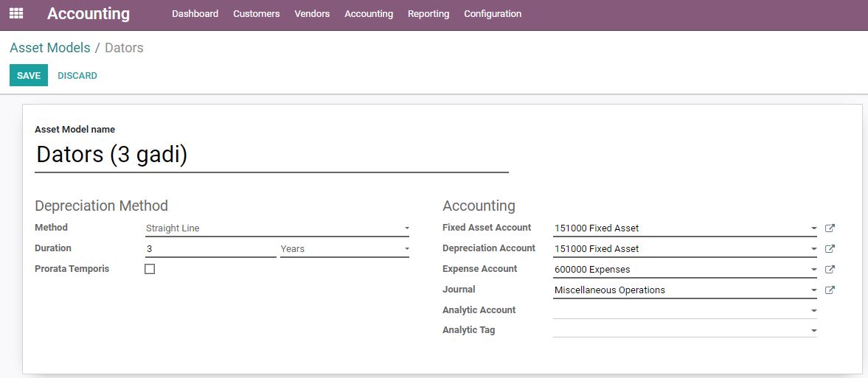Open external link for Depreciation Account
Screen dimensions: 868x378
pyautogui.click(x=830, y=249)
